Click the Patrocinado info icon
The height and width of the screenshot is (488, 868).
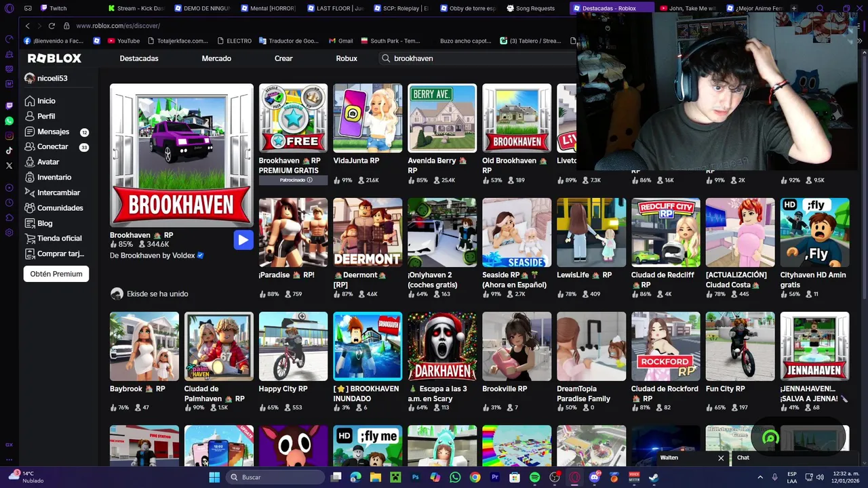coord(309,180)
